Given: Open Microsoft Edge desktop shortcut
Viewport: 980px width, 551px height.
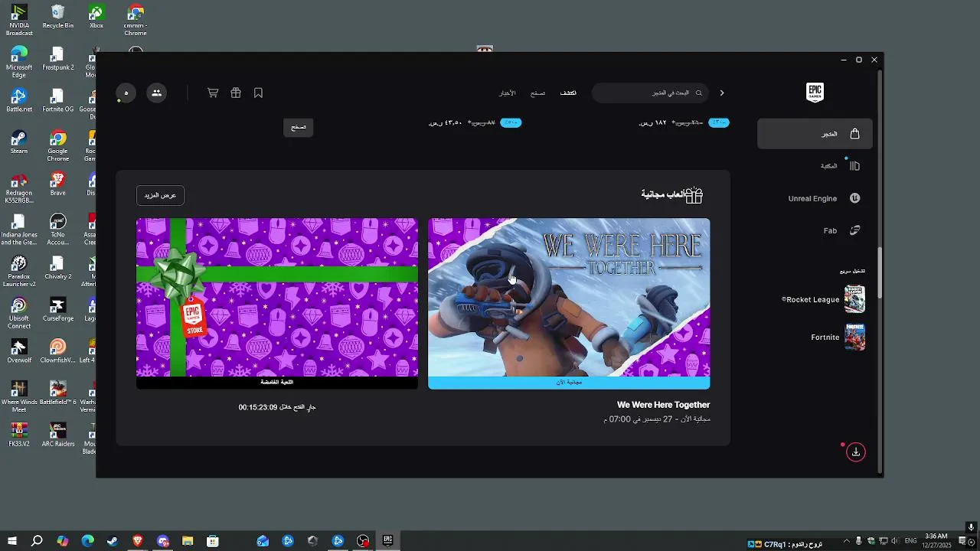Looking at the screenshot, I should pos(19,62).
